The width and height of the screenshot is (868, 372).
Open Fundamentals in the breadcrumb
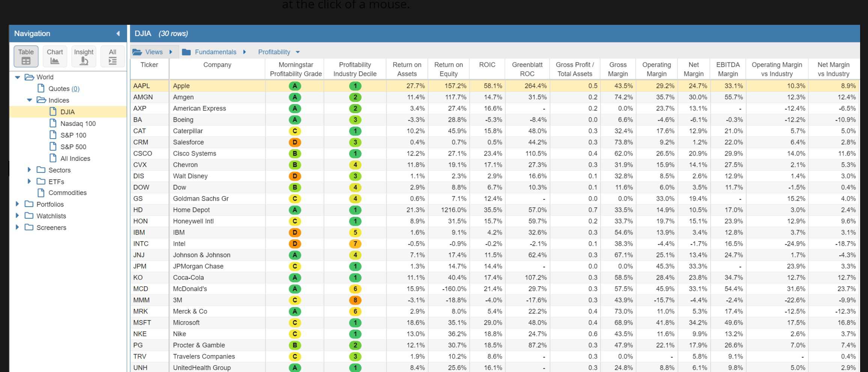tap(215, 52)
